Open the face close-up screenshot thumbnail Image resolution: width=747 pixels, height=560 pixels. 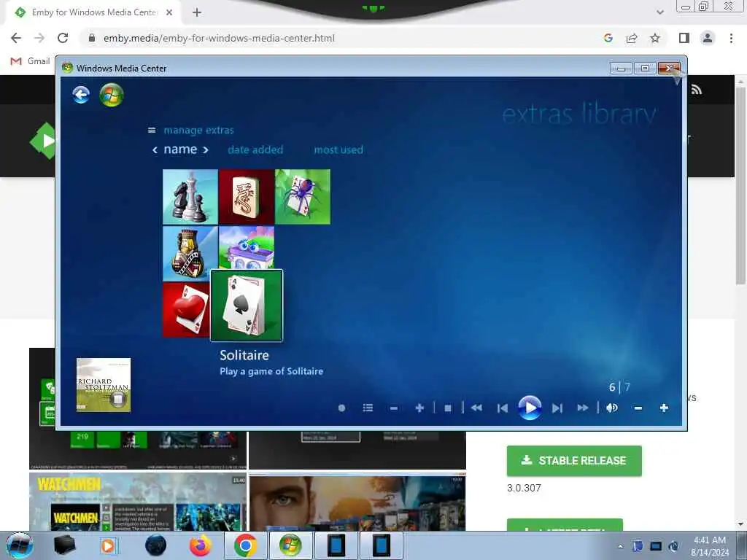[x=357, y=502]
